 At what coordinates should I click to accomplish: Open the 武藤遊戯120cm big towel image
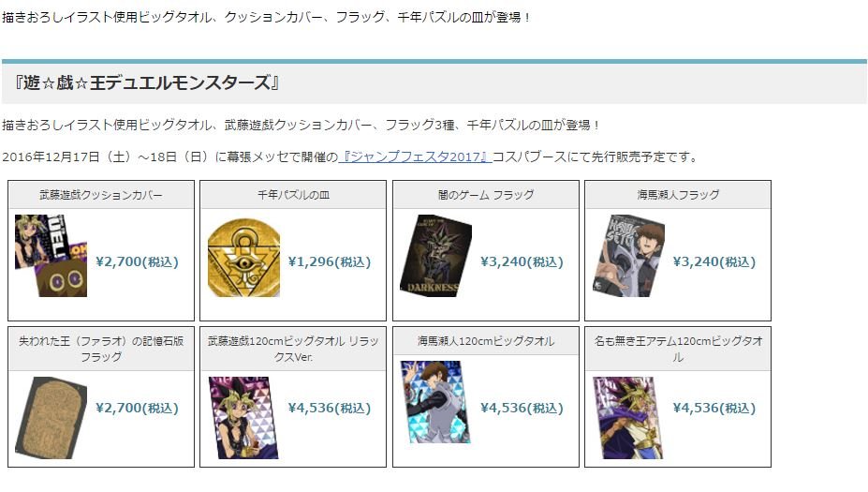click(243, 418)
